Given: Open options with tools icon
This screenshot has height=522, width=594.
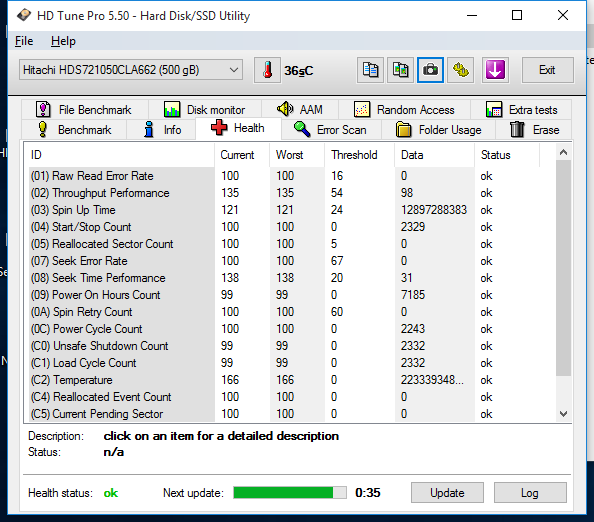Looking at the screenshot, I should (x=461, y=70).
